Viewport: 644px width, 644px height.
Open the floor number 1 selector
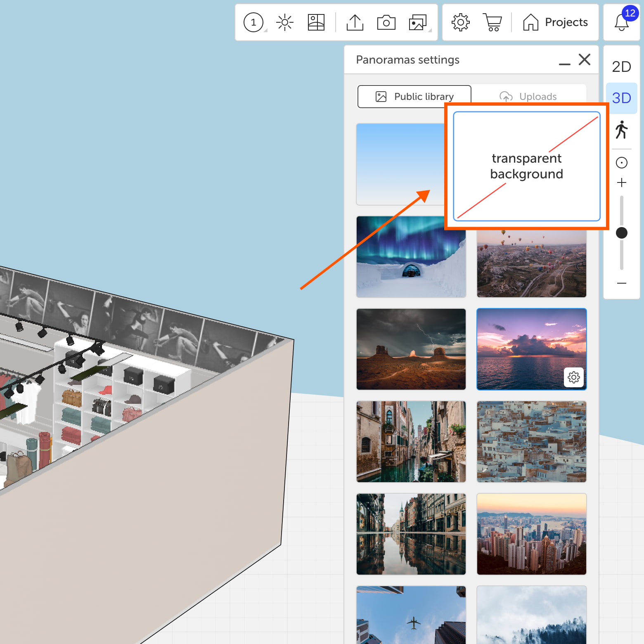(x=253, y=22)
